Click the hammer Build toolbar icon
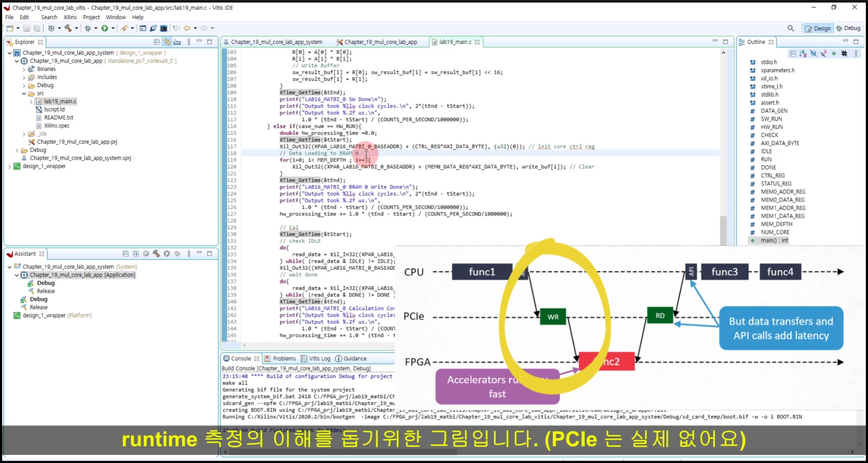The image size is (868, 463). pos(68,28)
